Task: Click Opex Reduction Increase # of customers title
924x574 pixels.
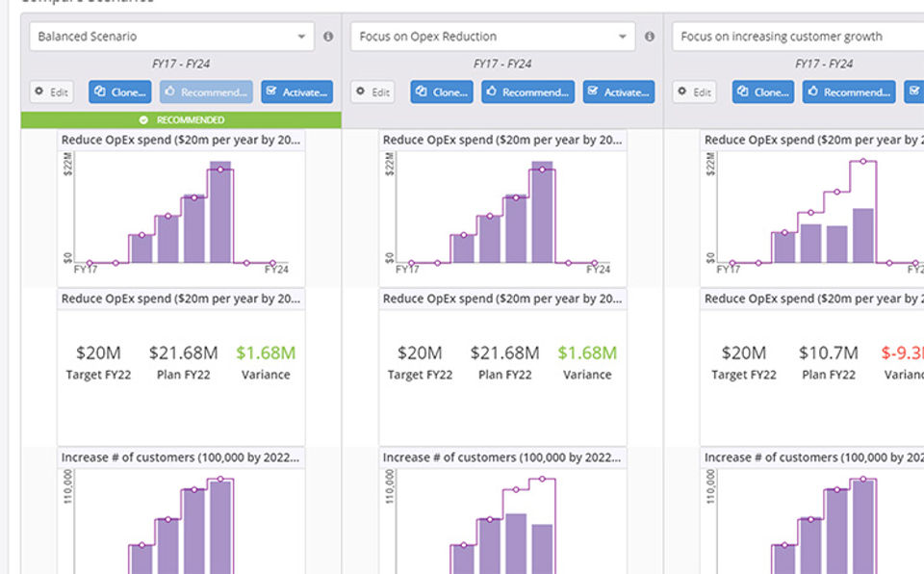Action: [502, 457]
